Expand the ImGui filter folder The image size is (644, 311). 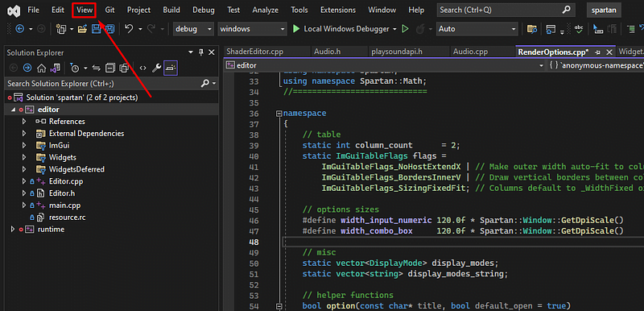(24, 146)
